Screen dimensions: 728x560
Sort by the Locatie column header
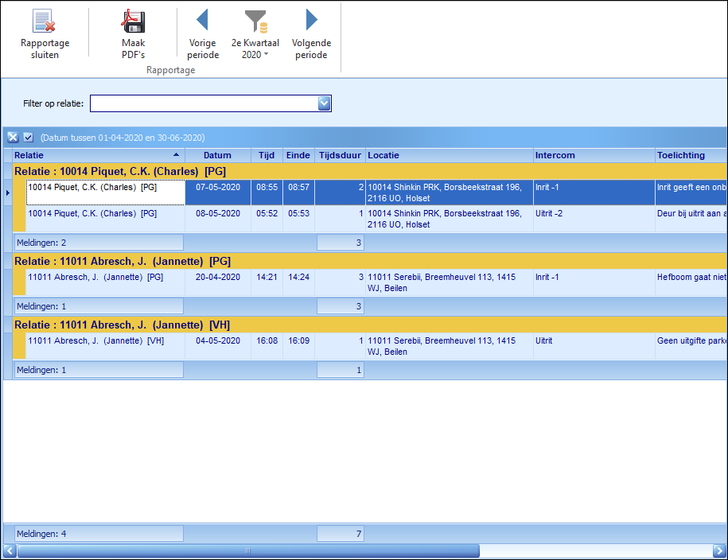(x=449, y=155)
